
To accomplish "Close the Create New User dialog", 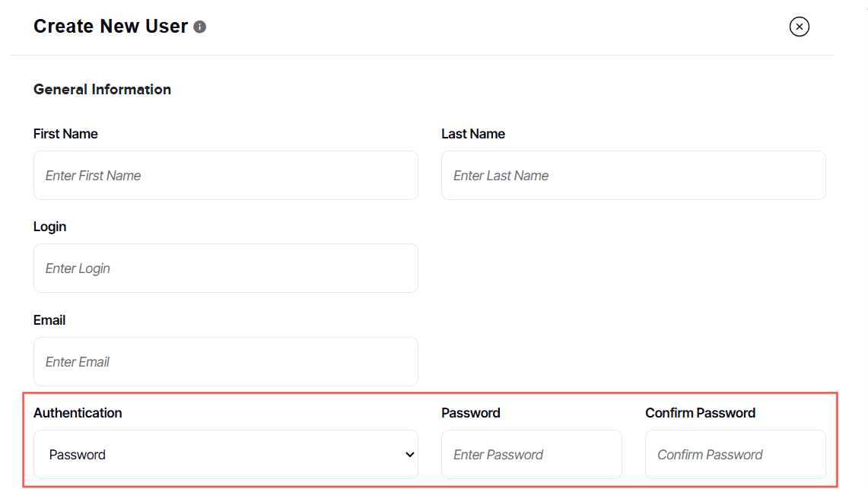I will [x=799, y=27].
